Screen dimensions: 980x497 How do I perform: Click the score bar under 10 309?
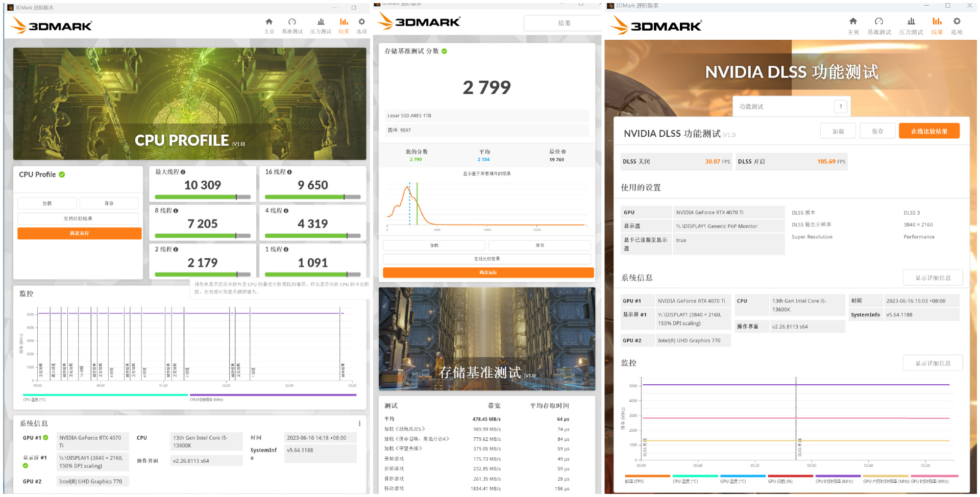pos(203,197)
